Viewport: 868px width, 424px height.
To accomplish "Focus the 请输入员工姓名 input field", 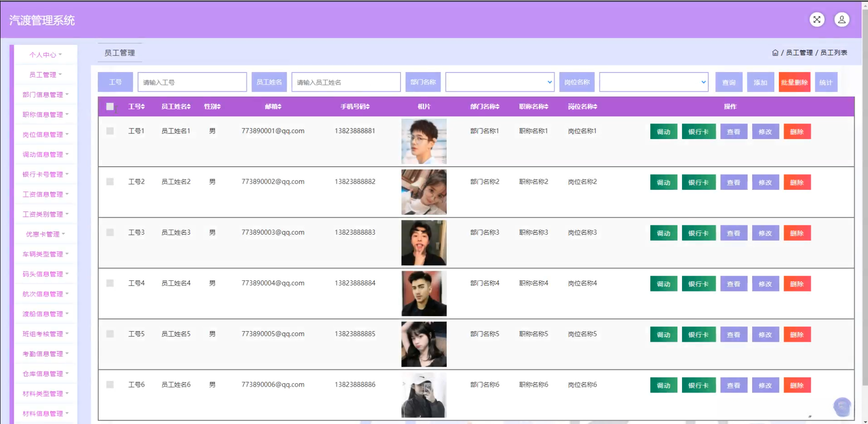I will click(x=346, y=82).
